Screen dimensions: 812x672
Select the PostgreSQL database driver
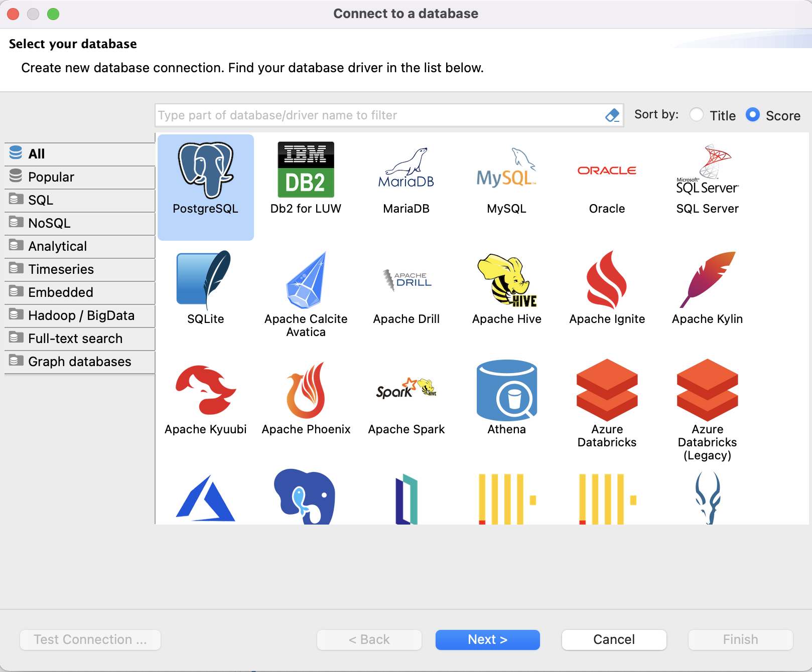(x=206, y=187)
